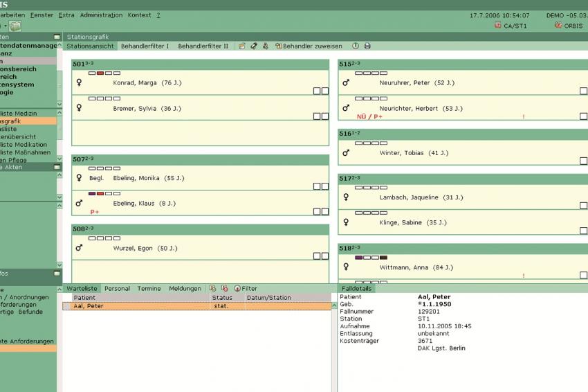Click the male symbol beside Neuruhrer, Peter
This screenshot has height=392, width=588.
346,82
